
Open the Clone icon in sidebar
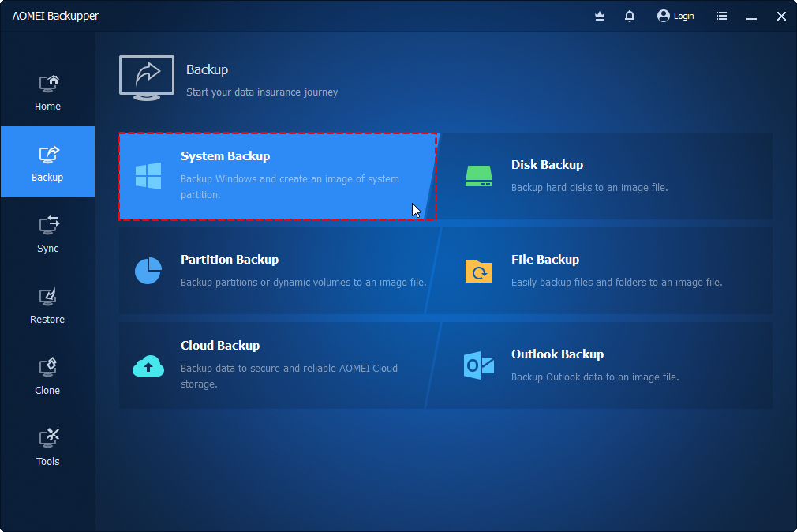(48, 367)
